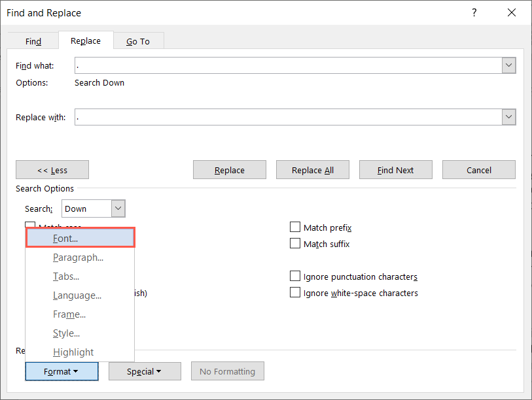This screenshot has width=532, height=400.
Task: Toggle Ignore punctuation characters checkbox
Action: coord(295,276)
